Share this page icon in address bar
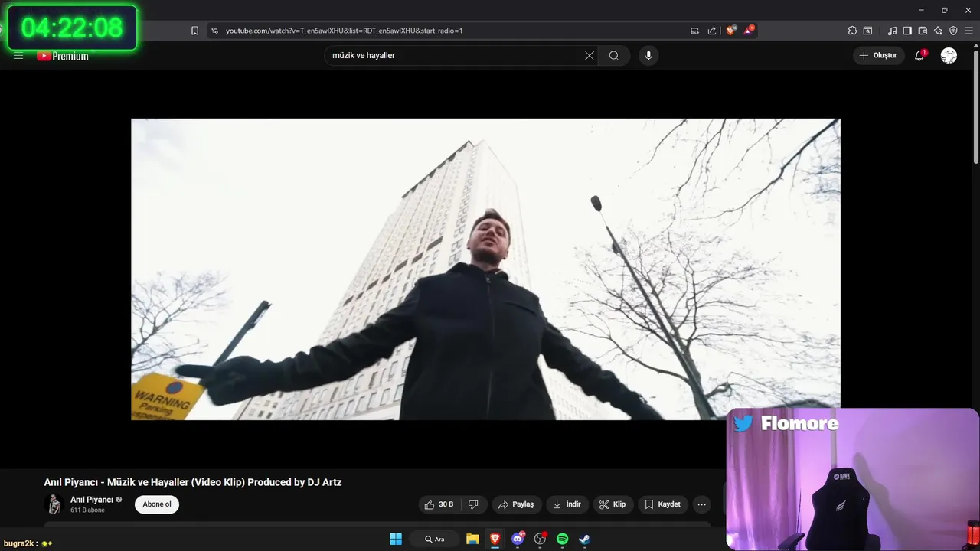Viewport: 980px width, 551px height. tap(712, 31)
